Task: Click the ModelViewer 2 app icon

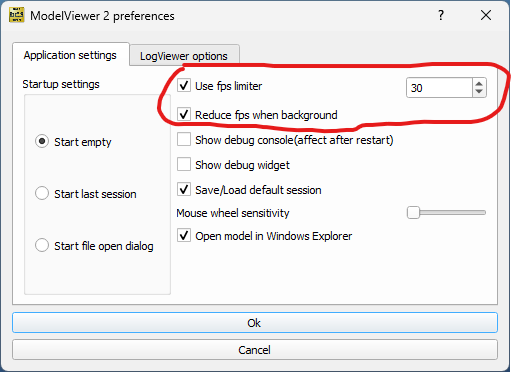Action: click(16, 15)
